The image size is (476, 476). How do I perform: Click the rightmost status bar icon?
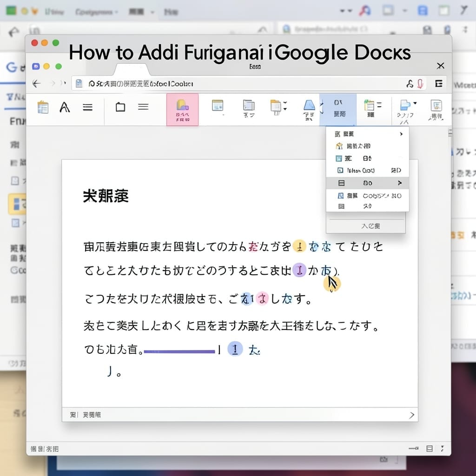(443, 449)
